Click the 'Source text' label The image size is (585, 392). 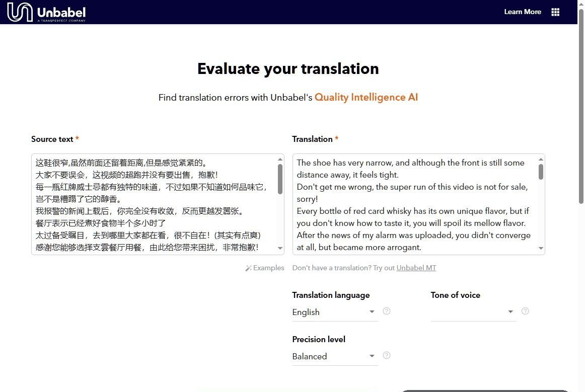[x=52, y=139]
